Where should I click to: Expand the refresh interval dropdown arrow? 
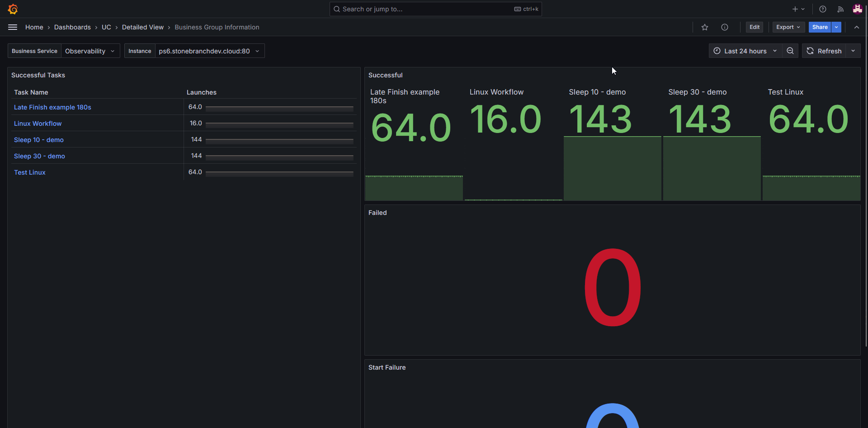click(853, 51)
